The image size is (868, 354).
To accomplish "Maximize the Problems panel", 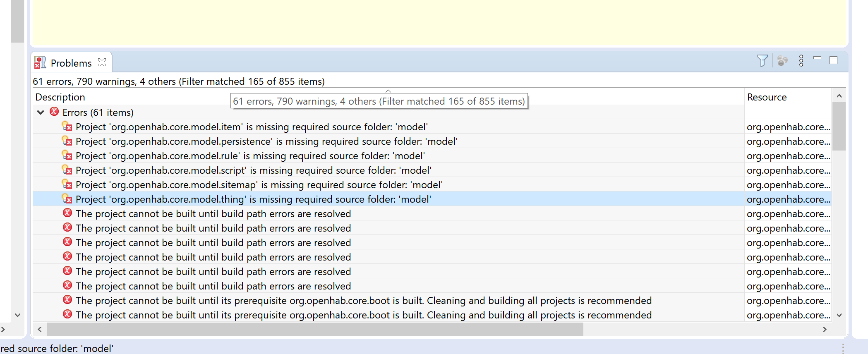I will pos(834,60).
